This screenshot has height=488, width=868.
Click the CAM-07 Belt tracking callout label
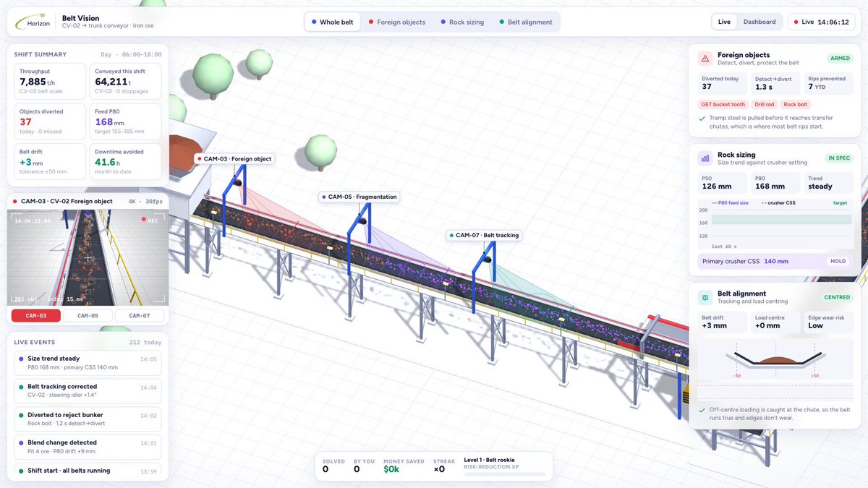click(484, 235)
